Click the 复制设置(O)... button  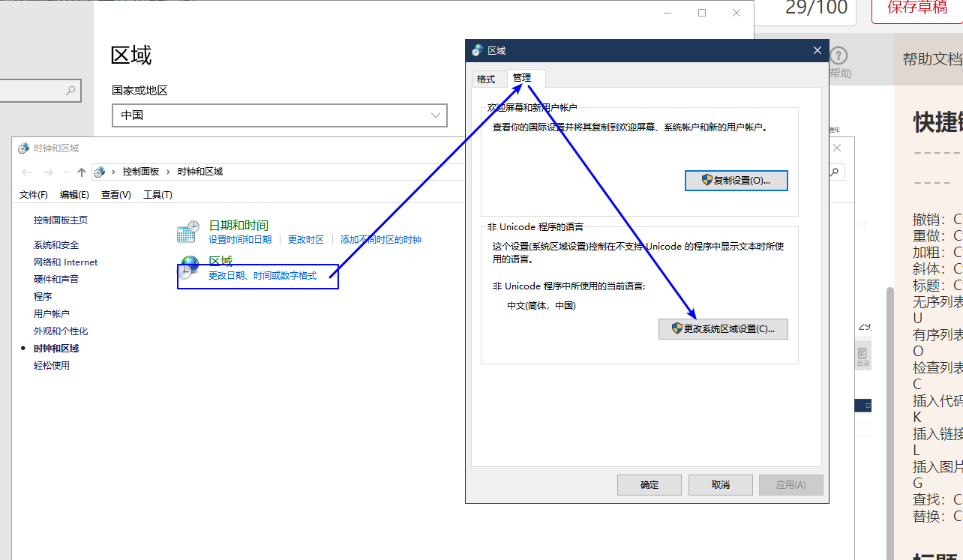click(736, 180)
